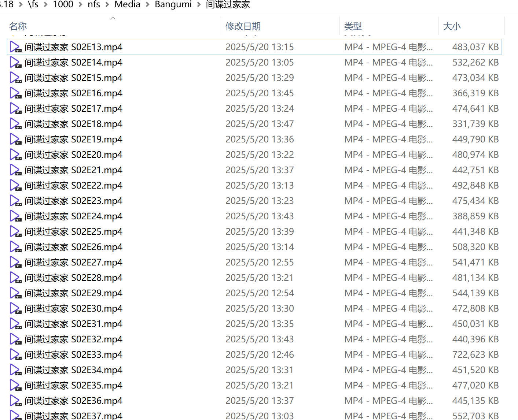The height and width of the screenshot is (420, 518).
Task: Go to 1000 folder in breadcrumb
Action: tap(63, 4)
